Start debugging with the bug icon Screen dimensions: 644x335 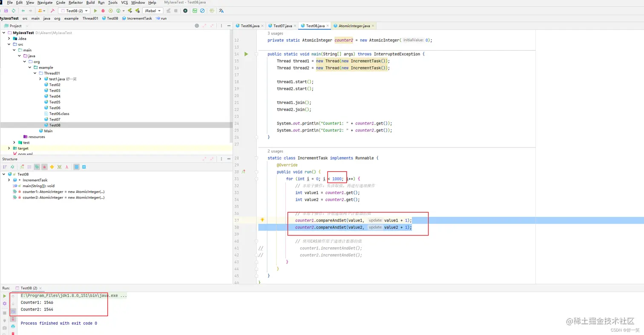(x=103, y=11)
